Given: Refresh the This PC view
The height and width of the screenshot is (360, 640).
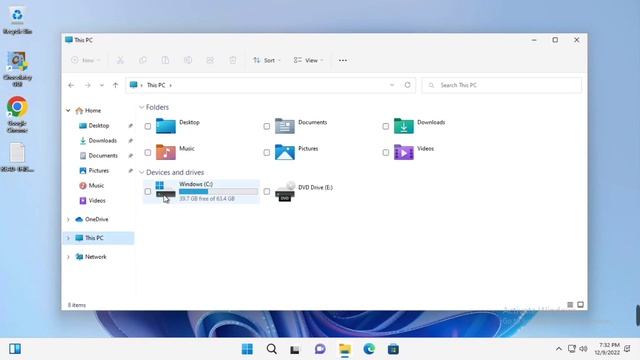Looking at the screenshot, I should 407,85.
